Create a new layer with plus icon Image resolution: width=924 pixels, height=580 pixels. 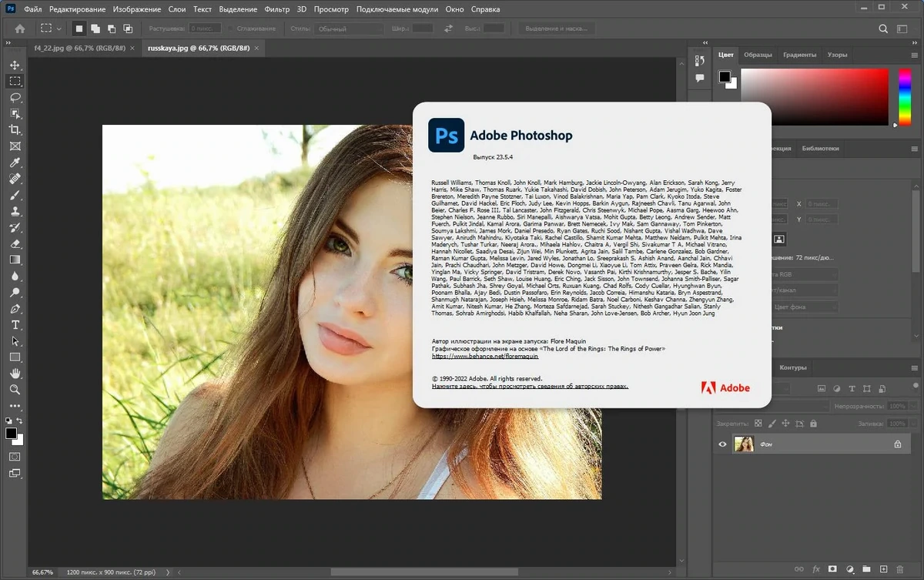pos(883,570)
